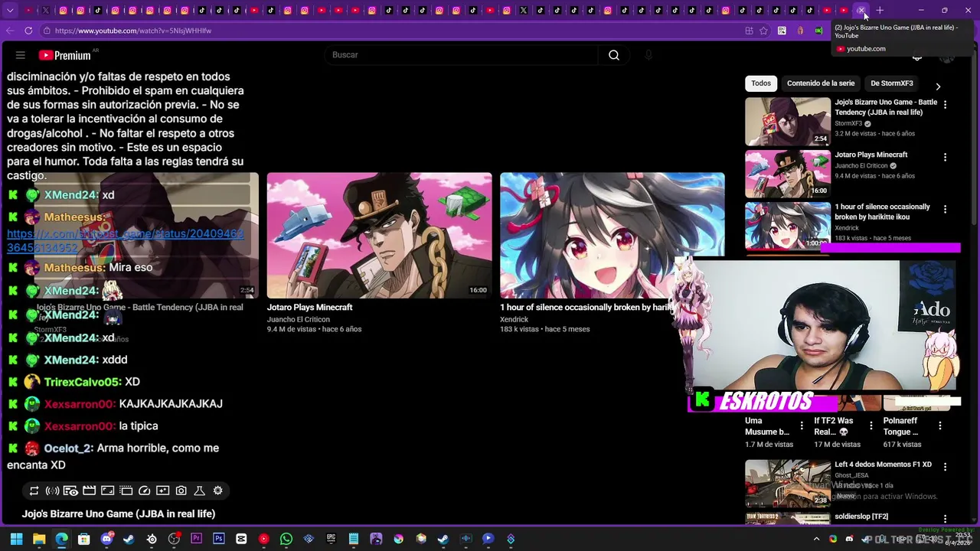This screenshot has height=551, width=980.
Task: Open the playback speed gauge icon
Action: (144, 491)
